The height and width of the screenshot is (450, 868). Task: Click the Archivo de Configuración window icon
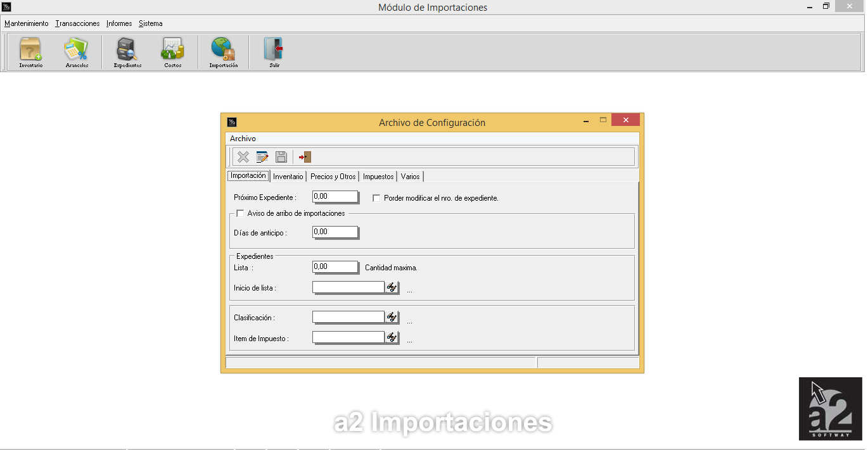(232, 122)
